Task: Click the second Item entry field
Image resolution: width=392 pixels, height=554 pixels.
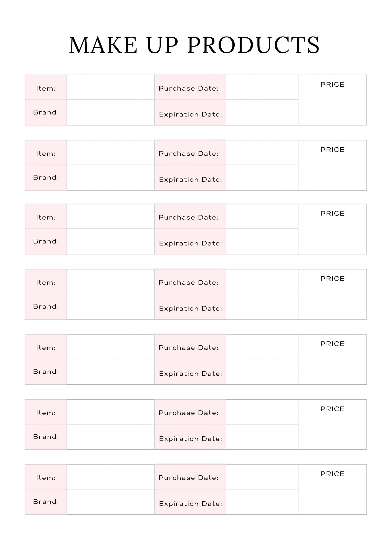Action: 111,153
